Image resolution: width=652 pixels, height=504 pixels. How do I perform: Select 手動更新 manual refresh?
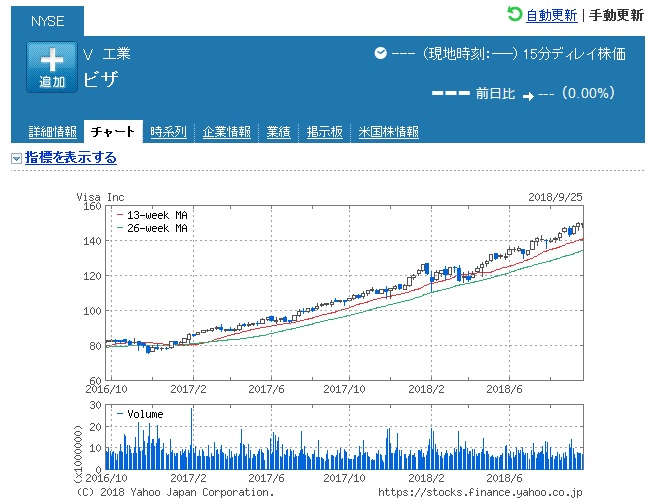616,15
